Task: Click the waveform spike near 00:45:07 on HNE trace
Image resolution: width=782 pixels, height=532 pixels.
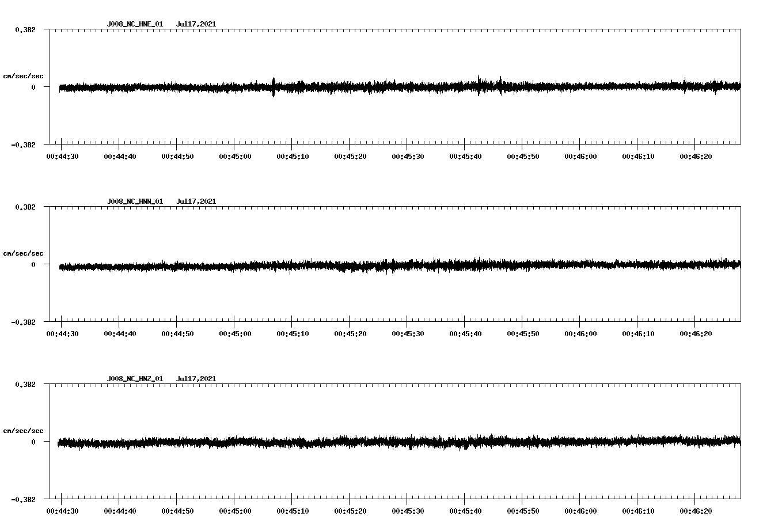Action: coord(274,88)
